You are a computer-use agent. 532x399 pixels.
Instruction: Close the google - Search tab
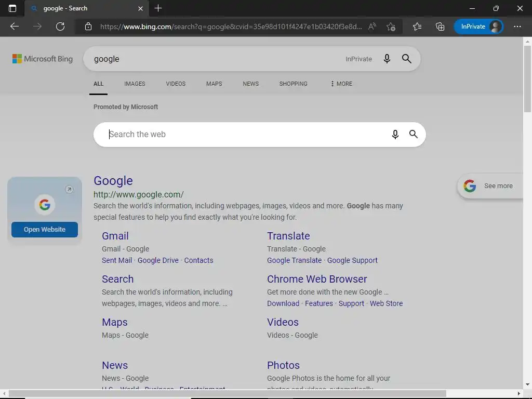(140, 8)
